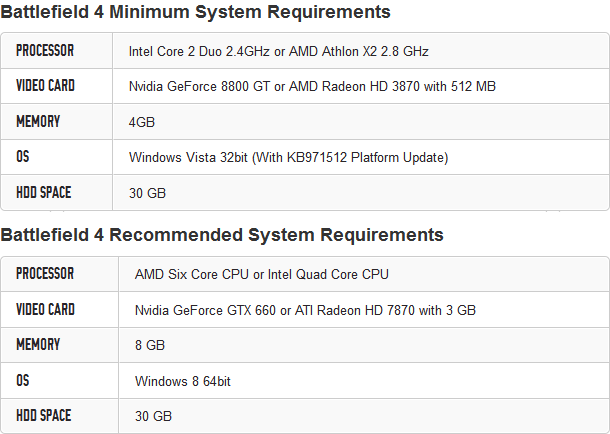Click the 30 GB value in the recommended table
The image size is (610, 434).
(153, 416)
